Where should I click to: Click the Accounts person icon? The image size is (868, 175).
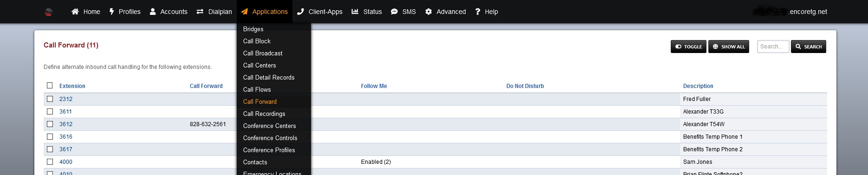[153, 12]
